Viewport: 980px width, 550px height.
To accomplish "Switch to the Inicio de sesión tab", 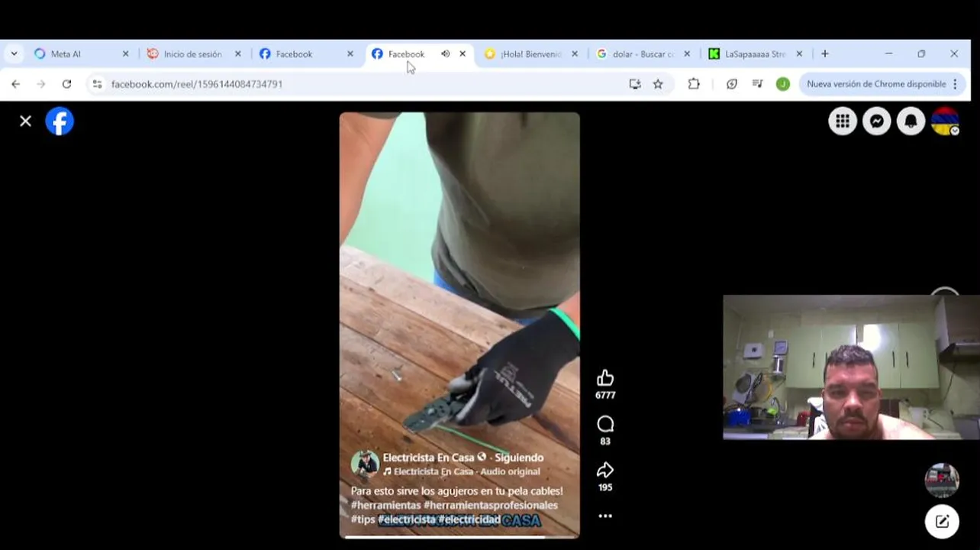I will [x=192, y=54].
